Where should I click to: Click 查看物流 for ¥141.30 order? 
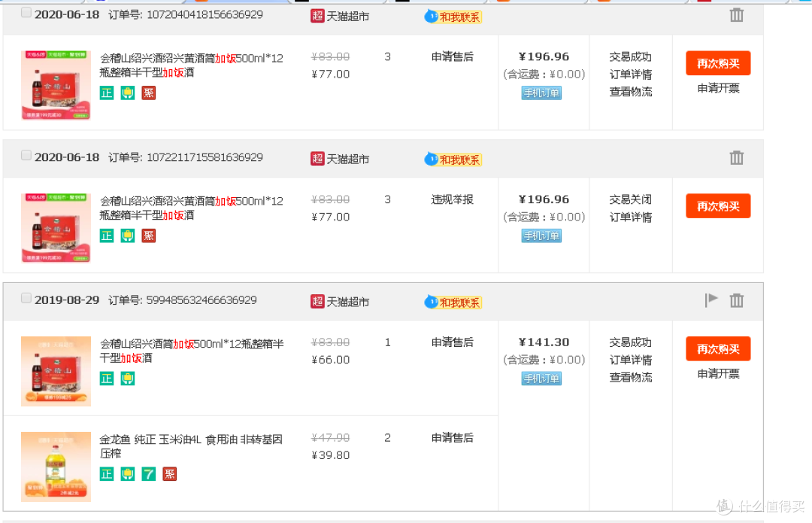tap(630, 377)
